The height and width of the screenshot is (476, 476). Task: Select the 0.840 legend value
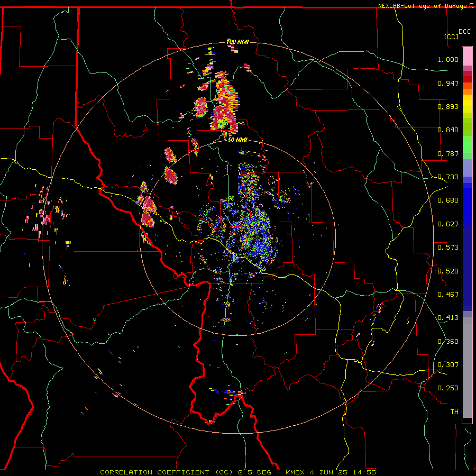[448, 130]
